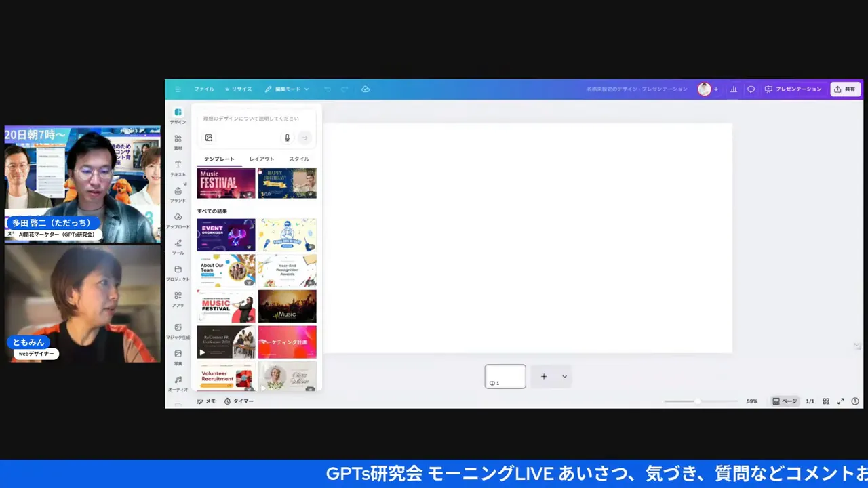Toggle fullscreen mode in bottom bar
The width and height of the screenshot is (868, 488).
click(x=840, y=401)
